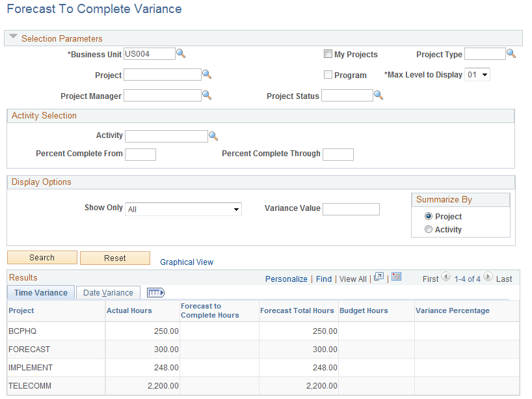Open the Max Level to Display dropdown

484,74
